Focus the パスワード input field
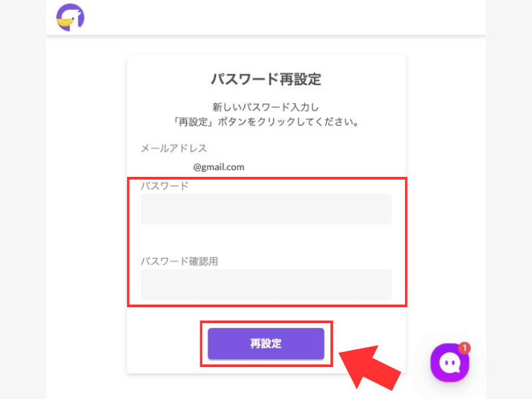Viewport: 532px width, 399px height. 266,209
